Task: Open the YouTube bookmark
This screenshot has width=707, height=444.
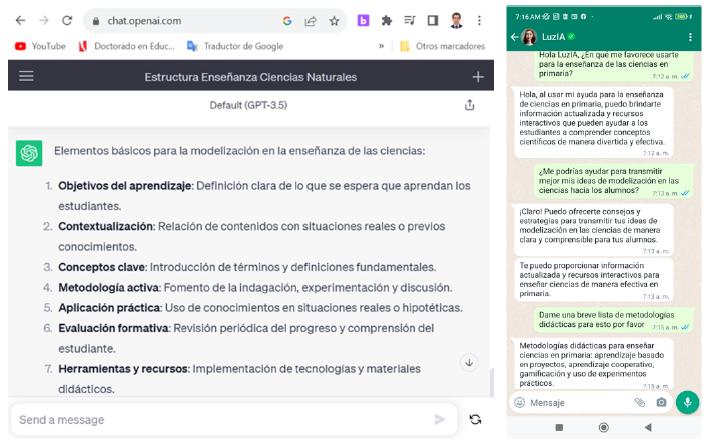Action: click(x=40, y=46)
